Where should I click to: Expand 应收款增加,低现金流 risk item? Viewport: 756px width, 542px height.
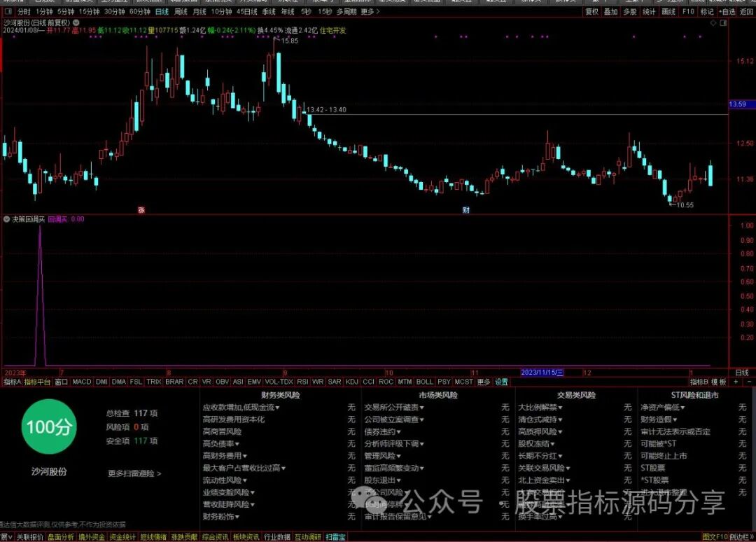coord(241,408)
